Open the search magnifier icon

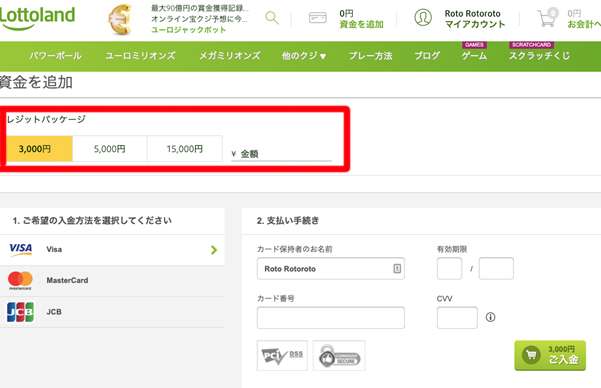(x=272, y=18)
